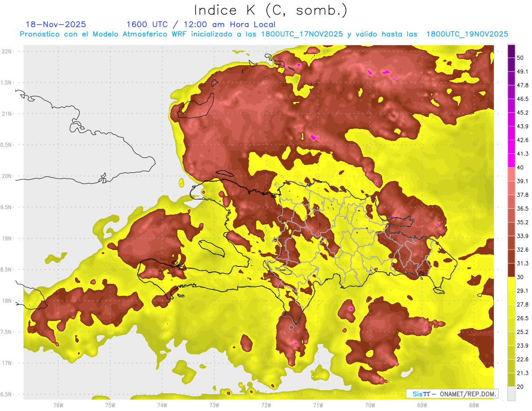Click the colorbar value "37.8"
532x411 pixels.
(523, 195)
